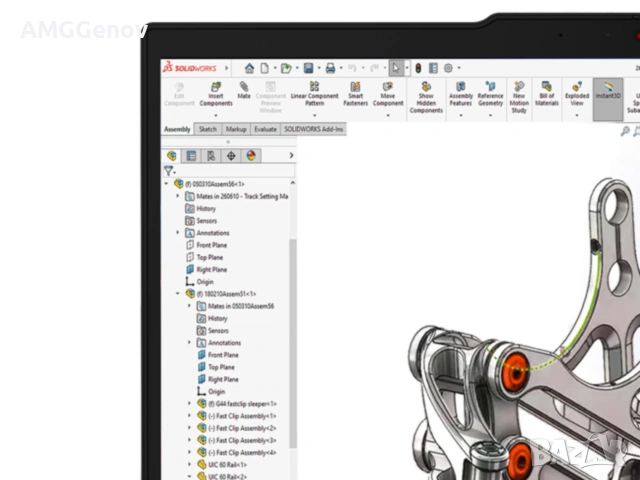
Task: Open Linear Component Pattern dropdown arrow
Action: pos(314,116)
